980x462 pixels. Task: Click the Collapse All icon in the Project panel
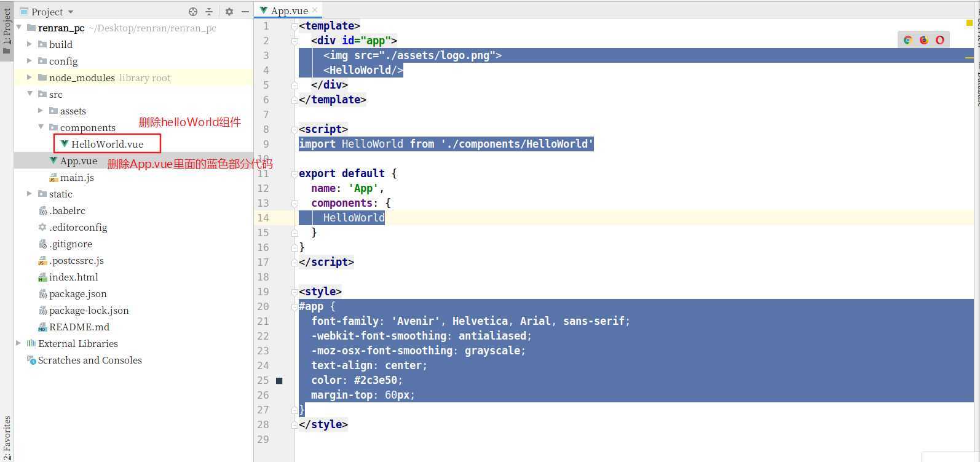point(209,11)
